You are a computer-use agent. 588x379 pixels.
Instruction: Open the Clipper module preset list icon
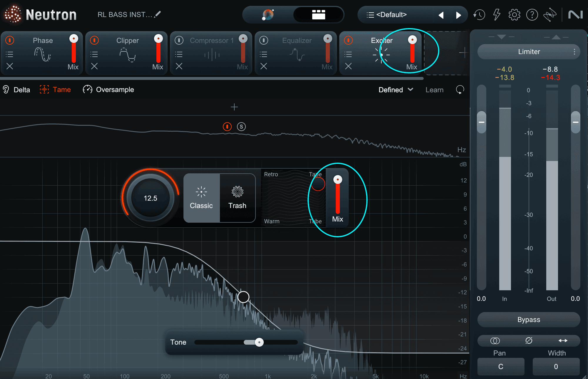pos(94,54)
